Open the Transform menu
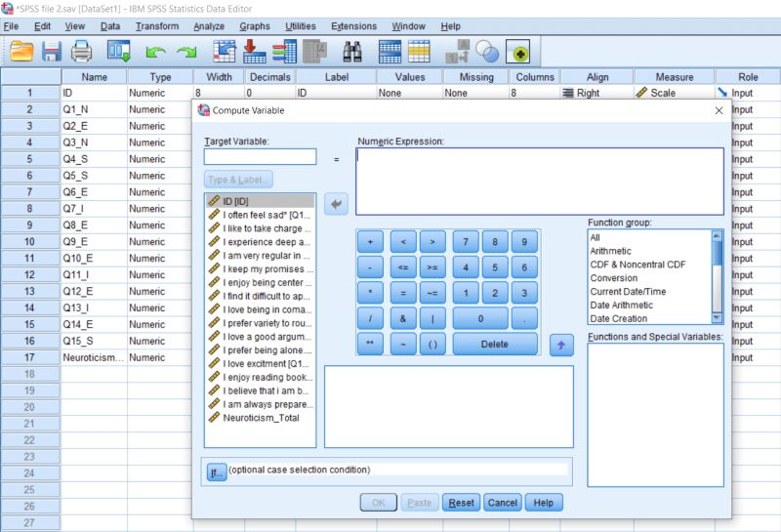Screen dimensions: 781x532 coord(157,26)
